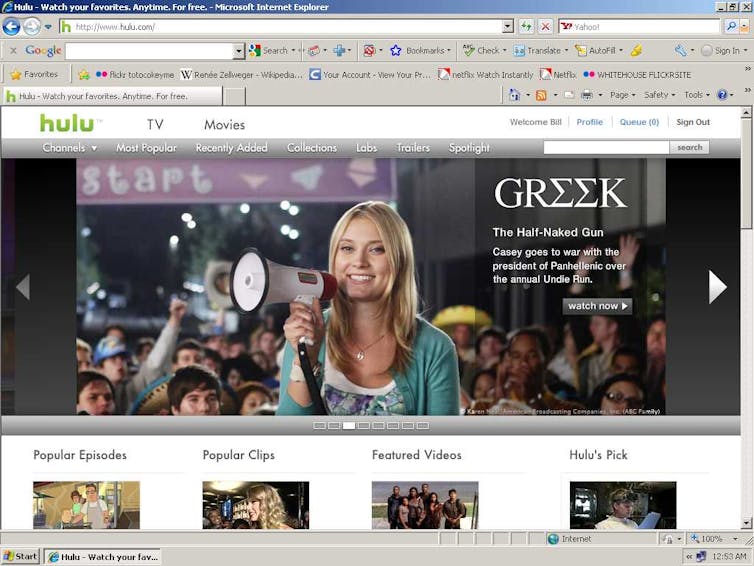Click the Print icon in command bar
This screenshot has height=566, width=754.
coord(587,95)
